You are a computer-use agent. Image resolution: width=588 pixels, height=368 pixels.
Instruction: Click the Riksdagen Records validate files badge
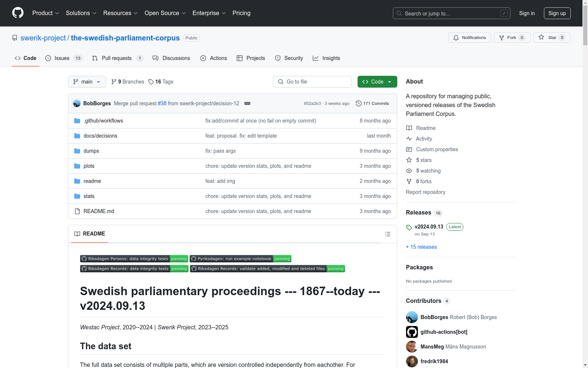click(268, 269)
